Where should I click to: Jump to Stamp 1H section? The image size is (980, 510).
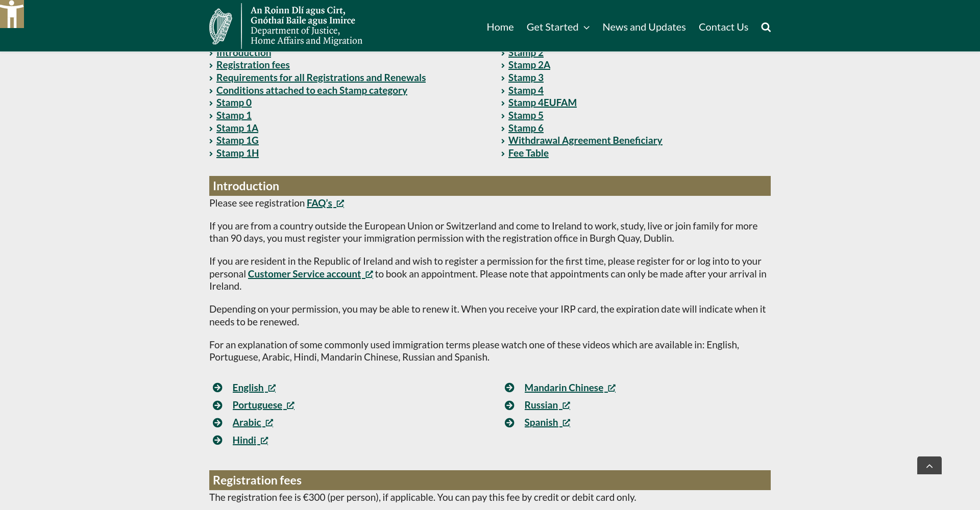pos(237,153)
